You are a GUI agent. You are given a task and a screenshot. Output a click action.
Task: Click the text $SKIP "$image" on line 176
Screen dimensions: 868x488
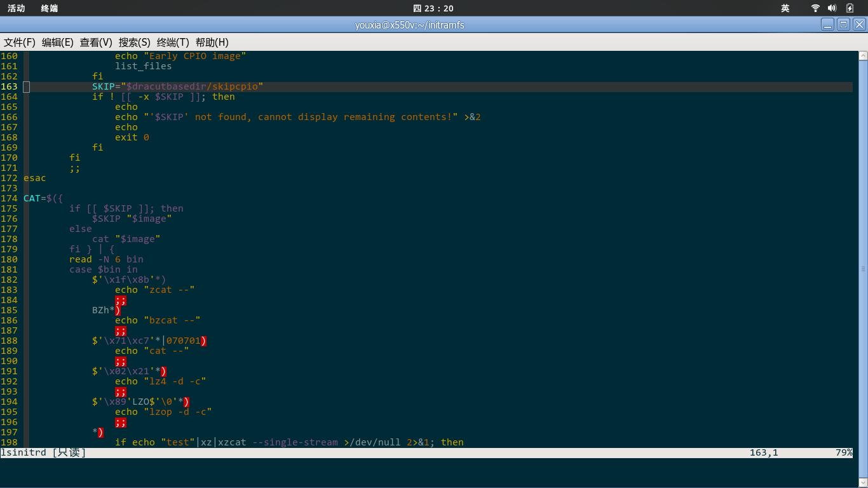click(132, 219)
